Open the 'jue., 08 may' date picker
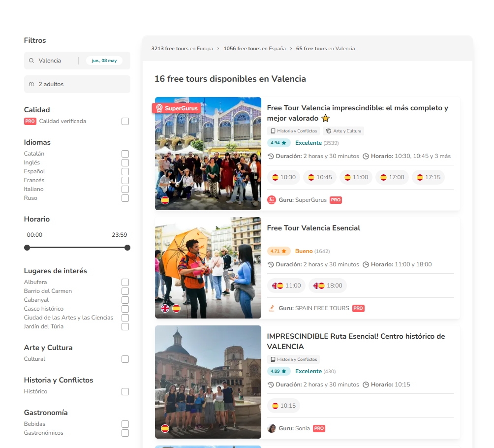Image resolution: width=494 pixels, height=448 pixels. click(x=104, y=61)
